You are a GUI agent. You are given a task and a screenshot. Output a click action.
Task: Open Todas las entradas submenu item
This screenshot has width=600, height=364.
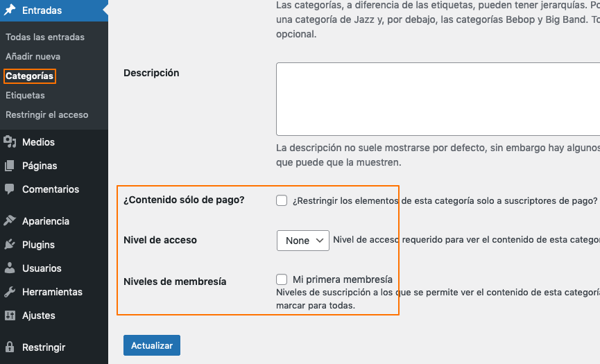click(x=45, y=37)
